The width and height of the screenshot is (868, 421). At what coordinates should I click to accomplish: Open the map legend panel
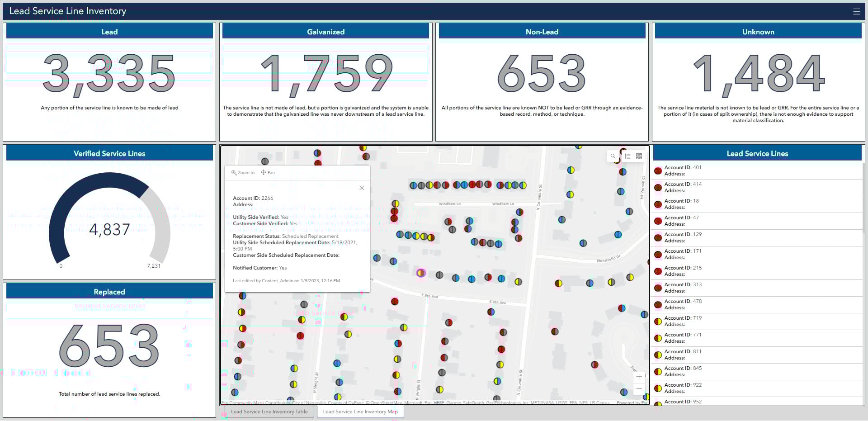627,156
